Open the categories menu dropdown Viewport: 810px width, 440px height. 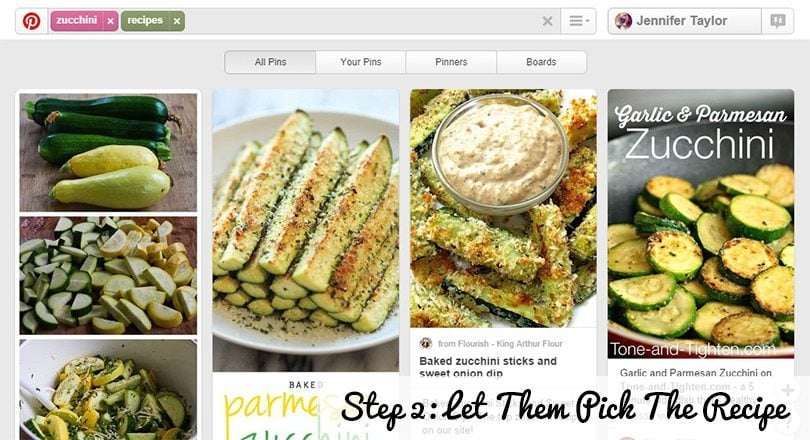(579, 21)
